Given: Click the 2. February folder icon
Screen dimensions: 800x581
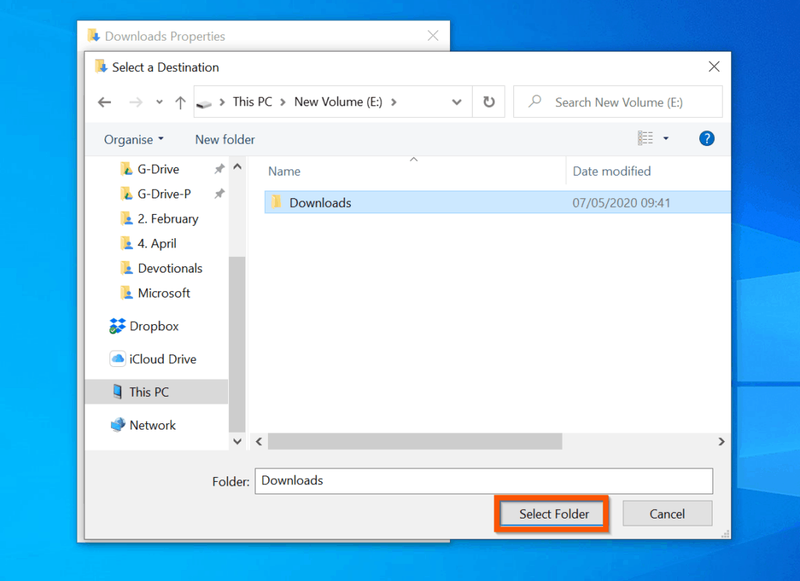Looking at the screenshot, I should click(x=127, y=218).
